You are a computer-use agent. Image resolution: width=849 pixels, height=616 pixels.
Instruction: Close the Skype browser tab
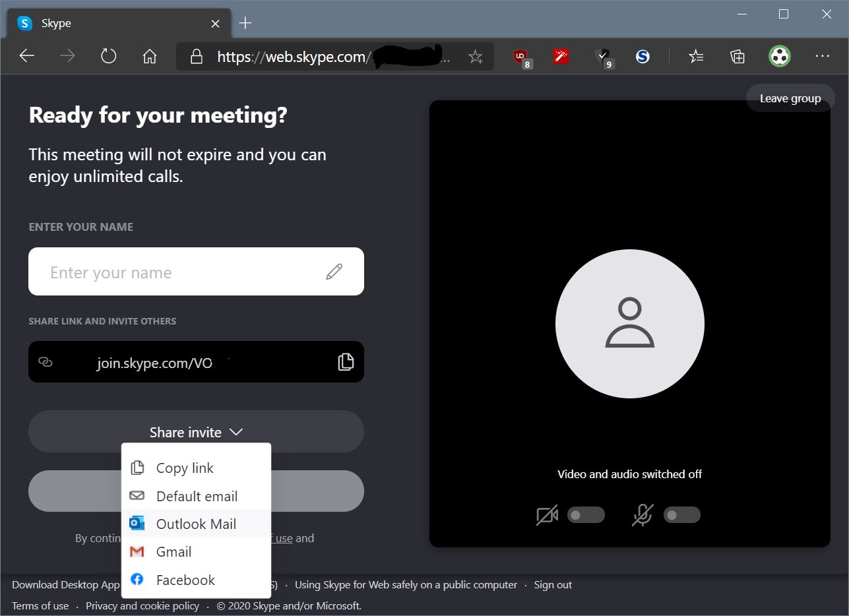(x=215, y=24)
